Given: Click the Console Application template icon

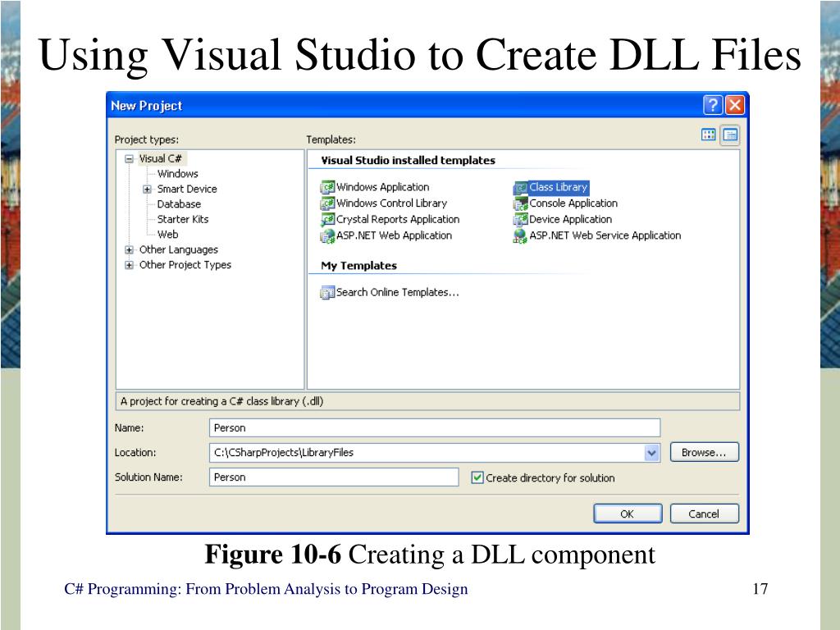Looking at the screenshot, I should pos(521,203).
